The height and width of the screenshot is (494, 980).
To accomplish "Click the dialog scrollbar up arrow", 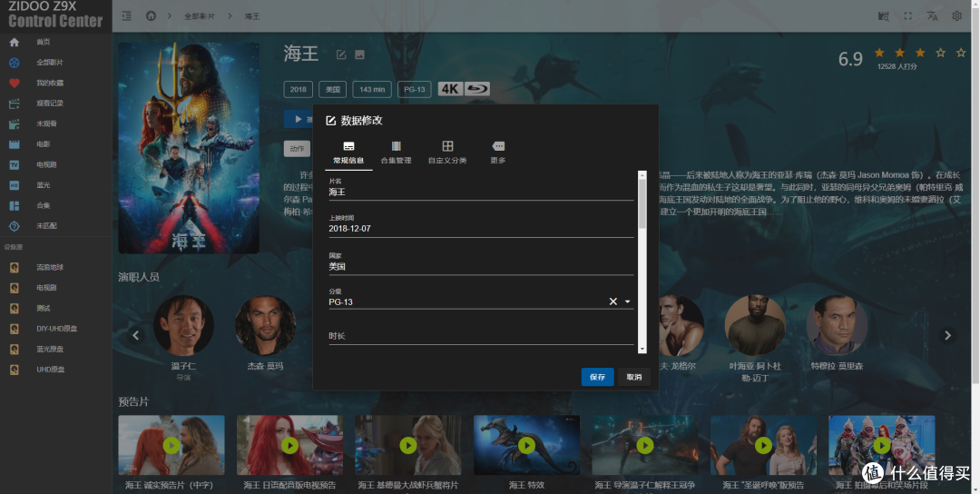I will pos(642,175).
